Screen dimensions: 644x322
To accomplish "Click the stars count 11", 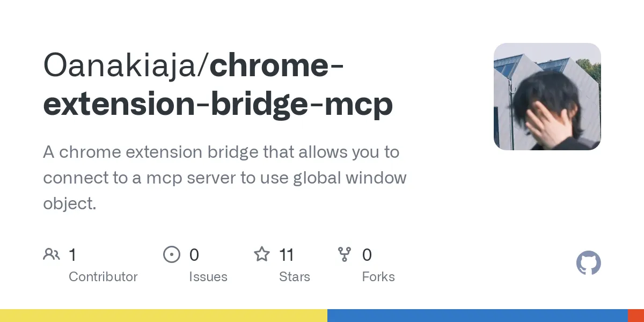I will [x=287, y=255].
